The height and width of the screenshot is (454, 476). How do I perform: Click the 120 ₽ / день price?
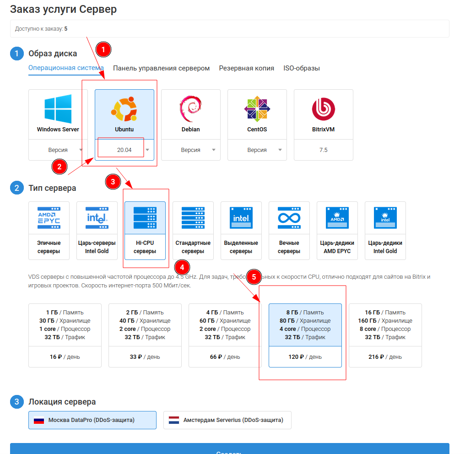click(305, 357)
